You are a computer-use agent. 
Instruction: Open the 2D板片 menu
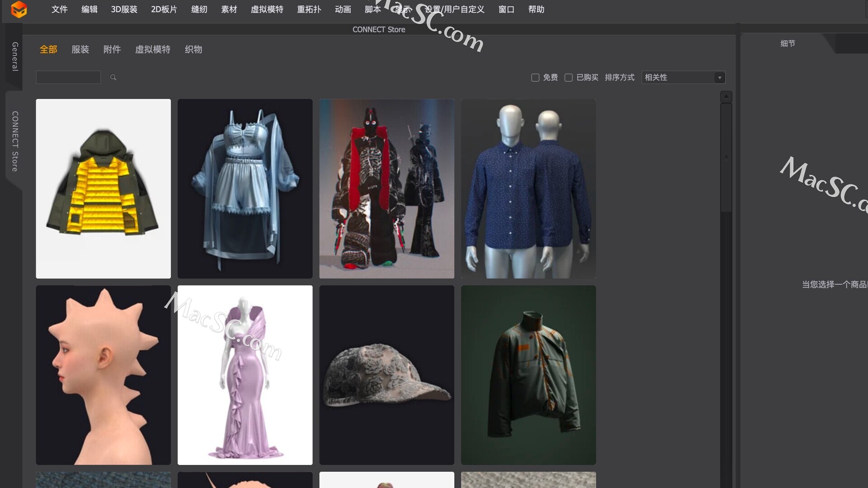[x=164, y=9]
